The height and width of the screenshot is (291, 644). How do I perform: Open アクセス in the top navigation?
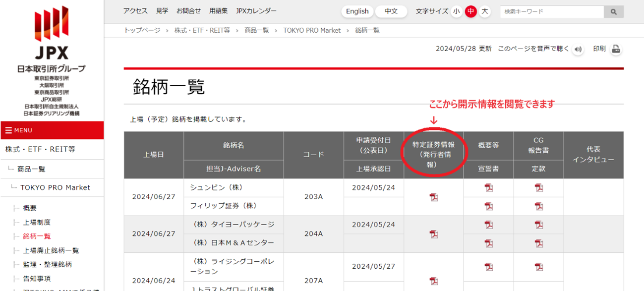(135, 11)
